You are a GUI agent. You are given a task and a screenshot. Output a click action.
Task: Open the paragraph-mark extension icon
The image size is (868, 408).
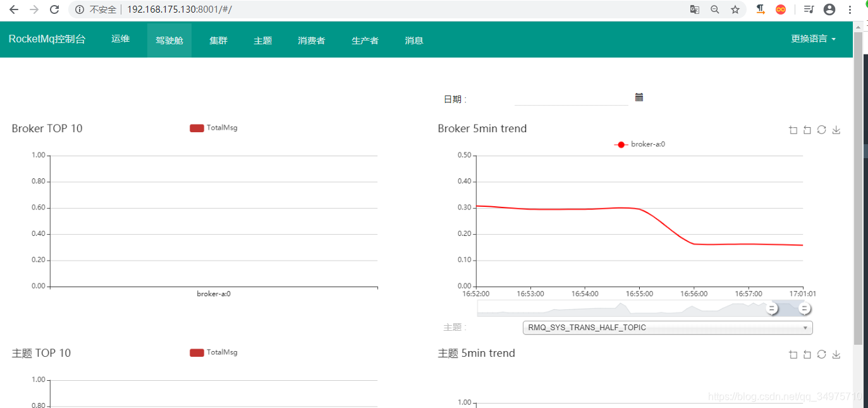761,9
